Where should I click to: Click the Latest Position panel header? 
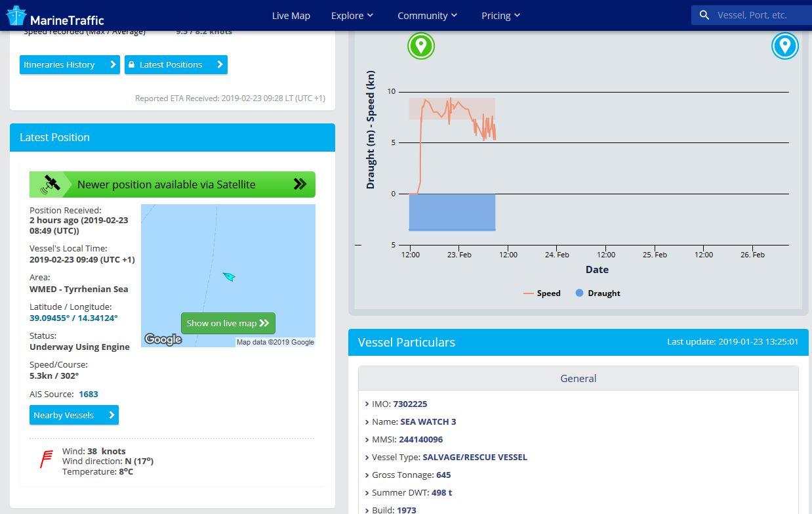173,137
